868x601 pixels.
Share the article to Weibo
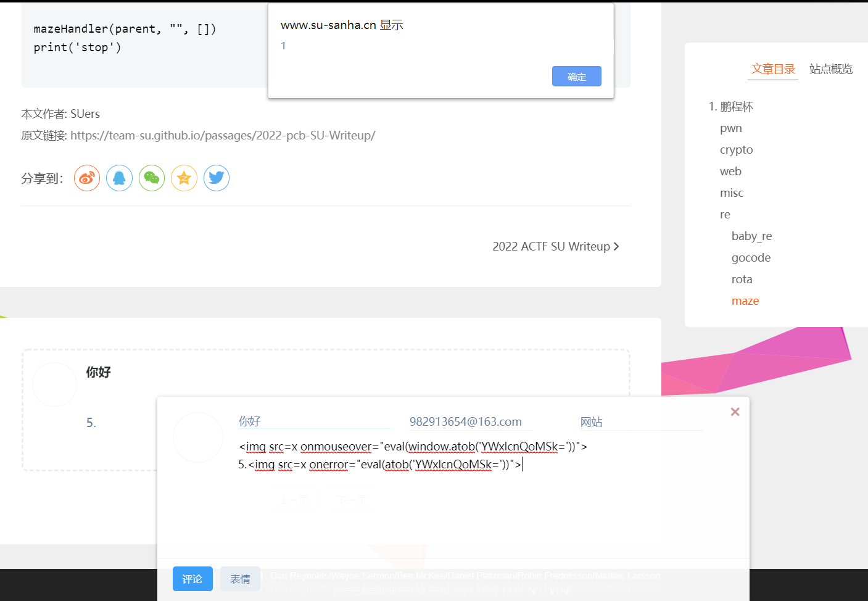(x=86, y=178)
